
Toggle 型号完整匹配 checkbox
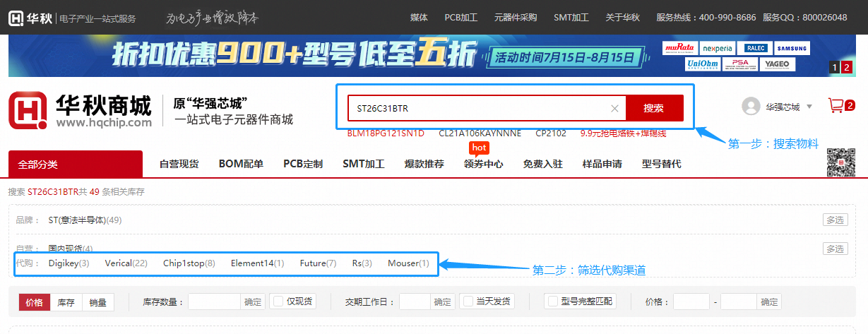pos(553,302)
